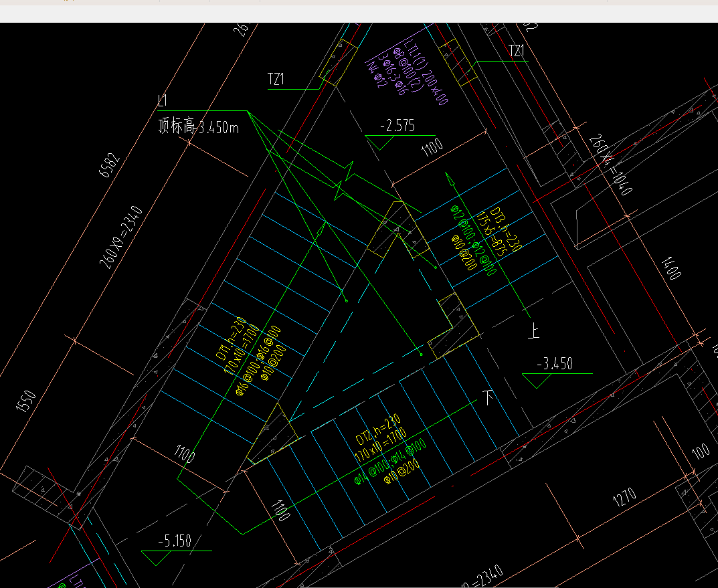
Task: Select the 'DT2,h=230' stair slab label
Action: 378,429
